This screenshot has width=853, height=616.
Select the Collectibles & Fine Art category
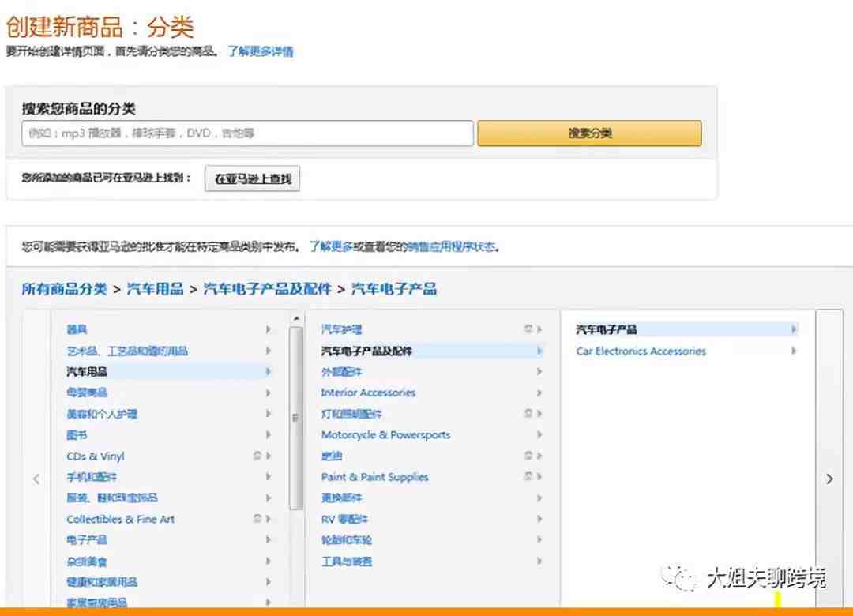pyautogui.click(x=120, y=519)
